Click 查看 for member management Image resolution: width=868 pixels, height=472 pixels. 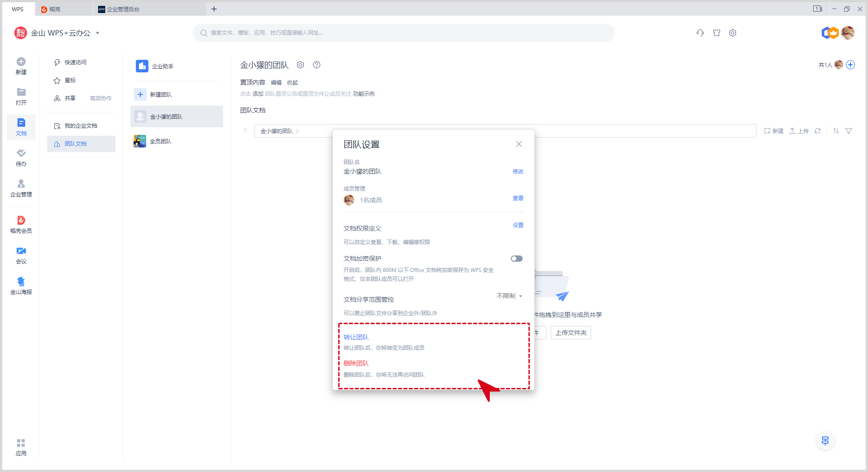coord(518,198)
